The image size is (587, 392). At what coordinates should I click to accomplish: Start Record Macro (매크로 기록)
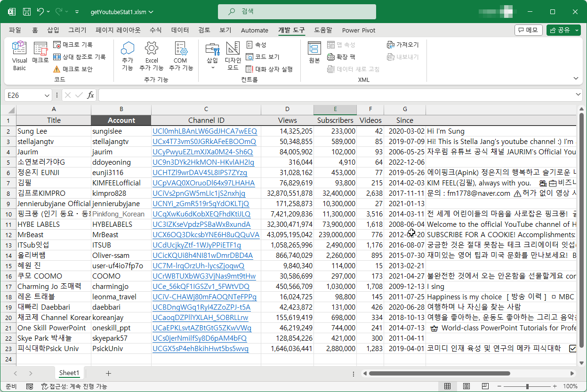(x=72, y=45)
